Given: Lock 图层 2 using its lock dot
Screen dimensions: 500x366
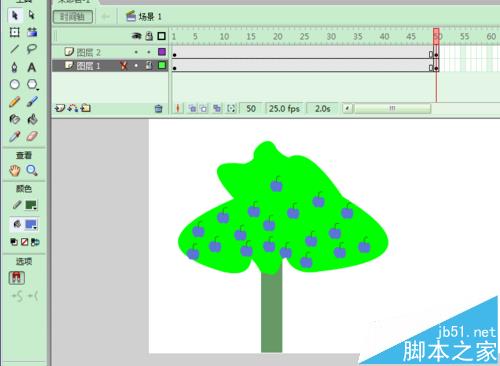Looking at the screenshot, I should click(x=149, y=52).
